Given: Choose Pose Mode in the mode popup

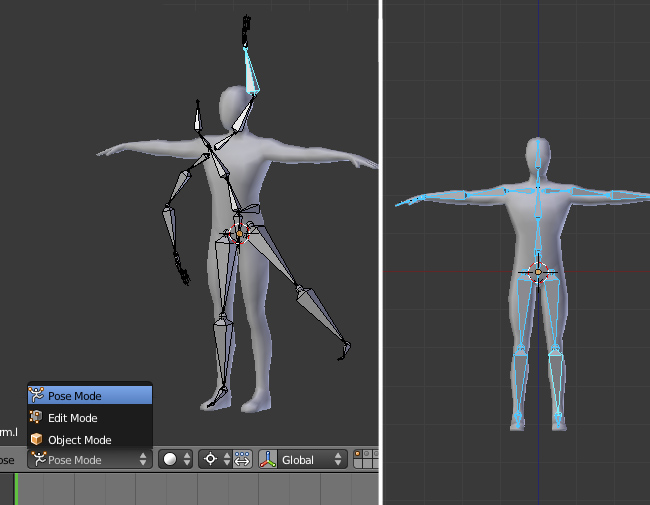Looking at the screenshot, I should coord(90,396).
